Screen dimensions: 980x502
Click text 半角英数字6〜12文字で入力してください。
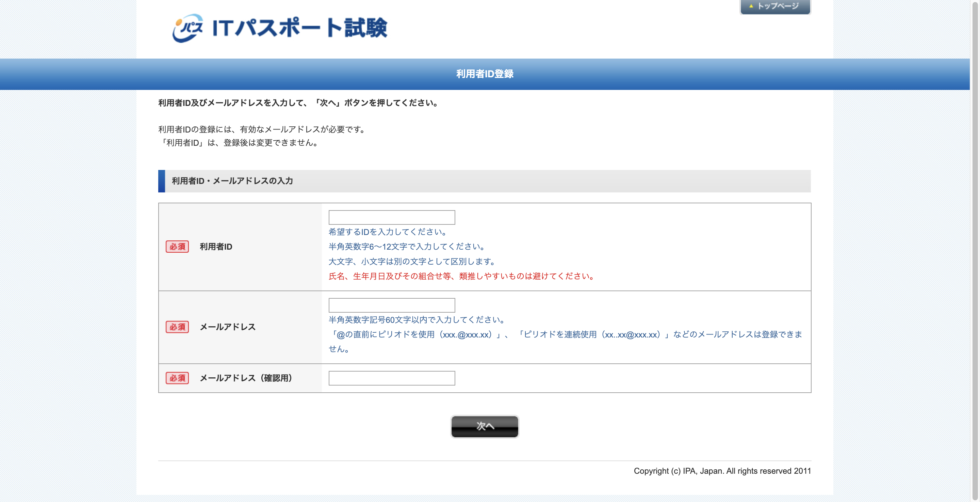pyautogui.click(x=407, y=247)
